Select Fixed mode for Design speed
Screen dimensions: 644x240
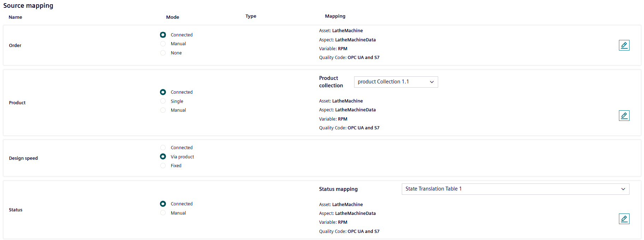point(163,165)
